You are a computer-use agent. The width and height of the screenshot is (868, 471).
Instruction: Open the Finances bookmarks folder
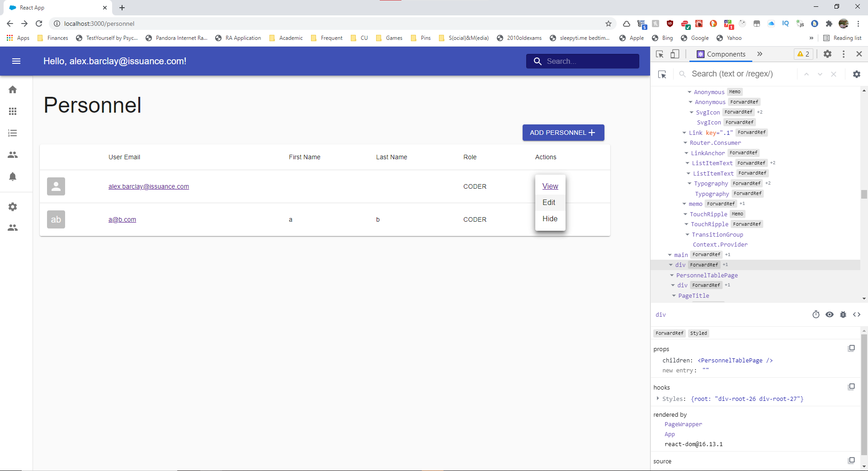[53, 38]
